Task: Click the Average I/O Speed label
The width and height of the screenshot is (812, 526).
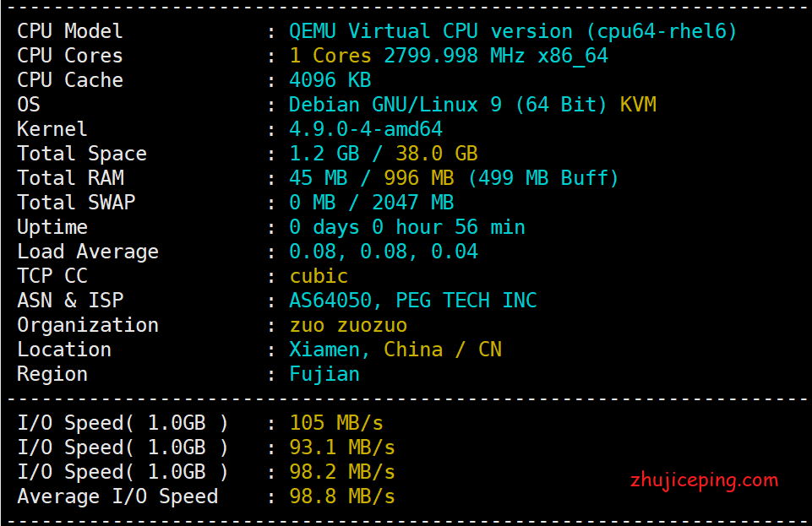Action: pyautogui.click(x=117, y=496)
